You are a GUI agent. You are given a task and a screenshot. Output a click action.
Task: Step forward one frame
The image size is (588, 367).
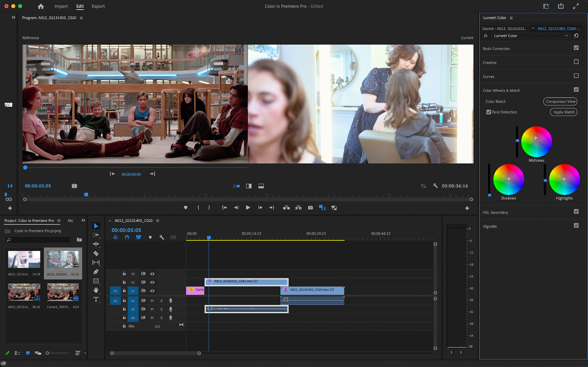(x=260, y=208)
